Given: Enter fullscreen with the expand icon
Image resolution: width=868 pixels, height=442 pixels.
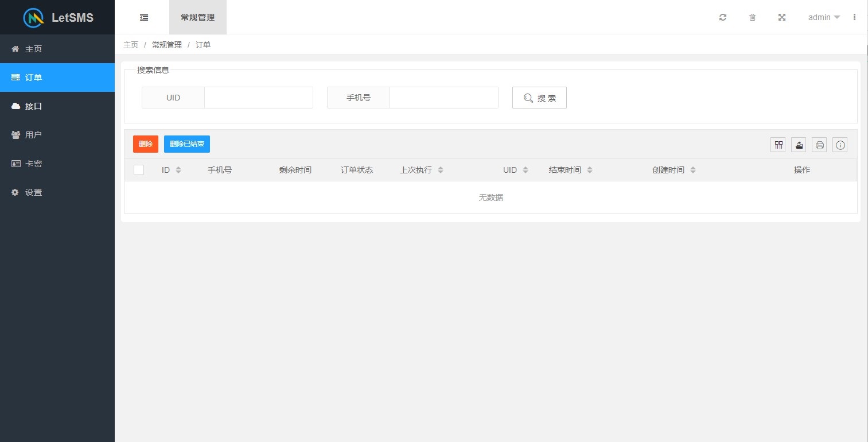Looking at the screenshot, I should [x=782, y=17].
